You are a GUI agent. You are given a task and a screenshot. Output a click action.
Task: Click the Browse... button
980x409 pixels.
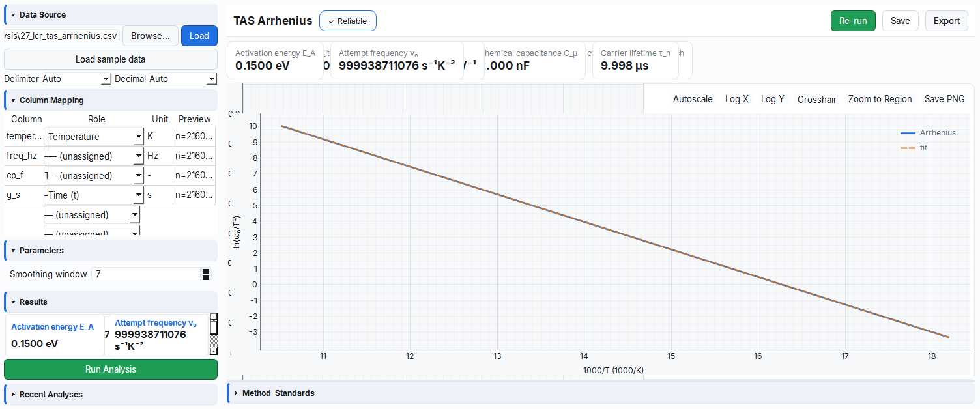pos(151,36)
